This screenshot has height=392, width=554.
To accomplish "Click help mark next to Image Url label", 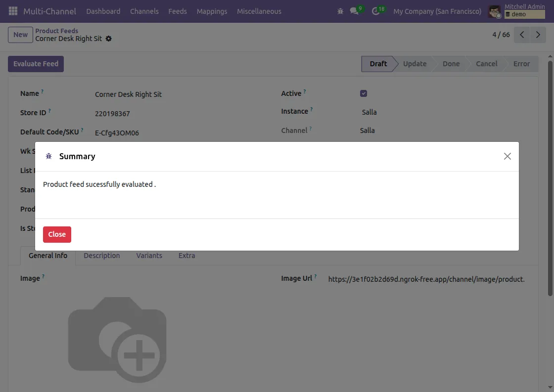I will [x=316, y=276].
